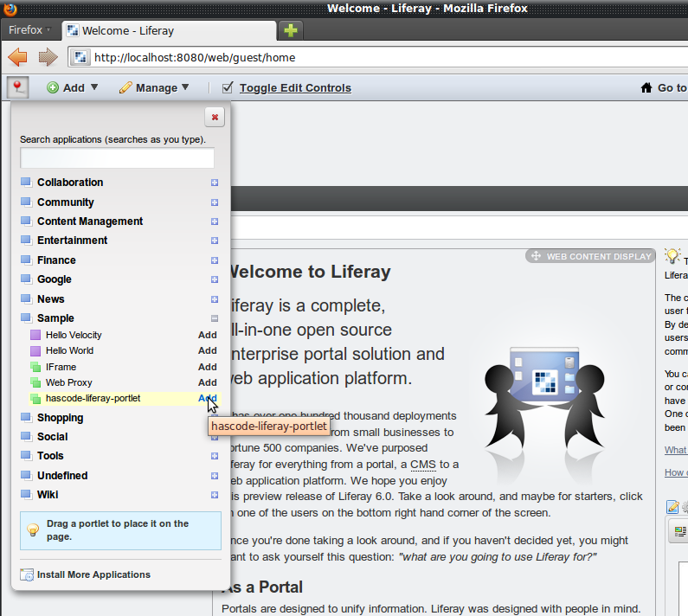Close the Add applications panel

point(215,117)
